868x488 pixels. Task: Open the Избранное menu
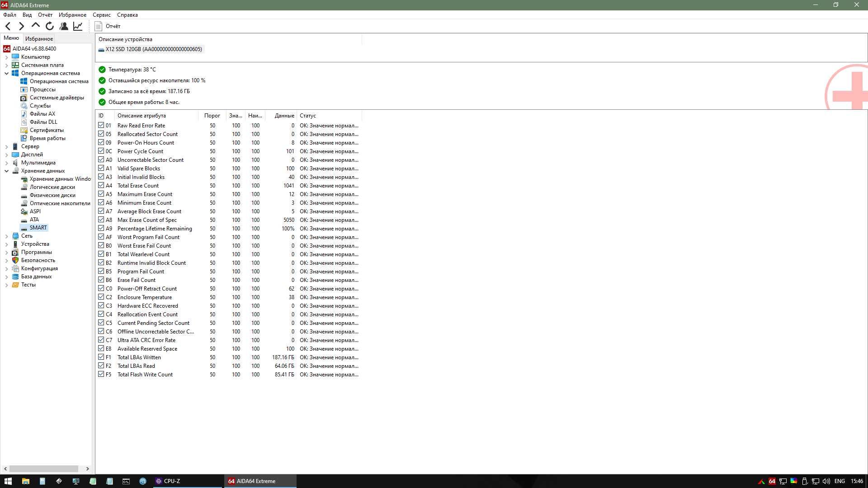click(x=72, y=15)
